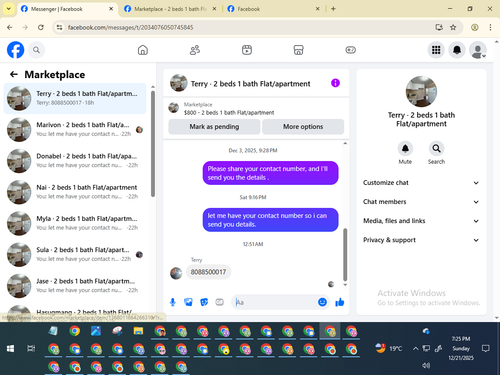Open Windows notification center
The width and height of the screenshot is (500, 375).
(486, 349)
